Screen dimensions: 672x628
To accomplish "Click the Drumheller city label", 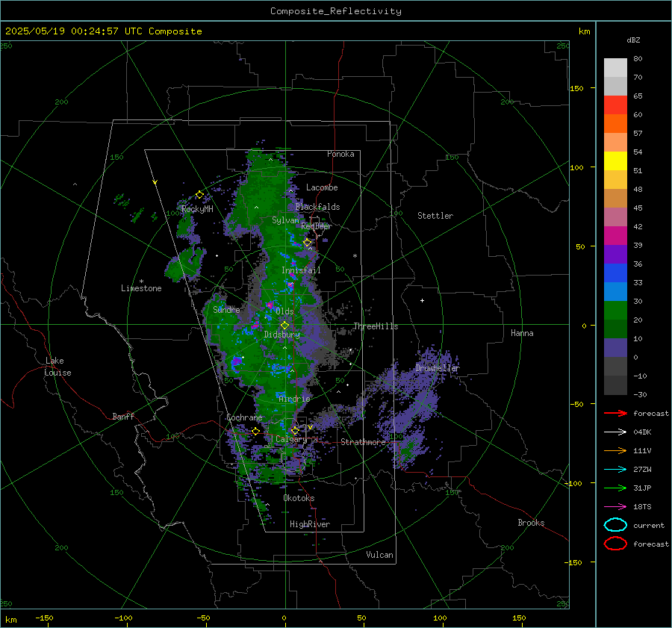I will coord(437,368).
